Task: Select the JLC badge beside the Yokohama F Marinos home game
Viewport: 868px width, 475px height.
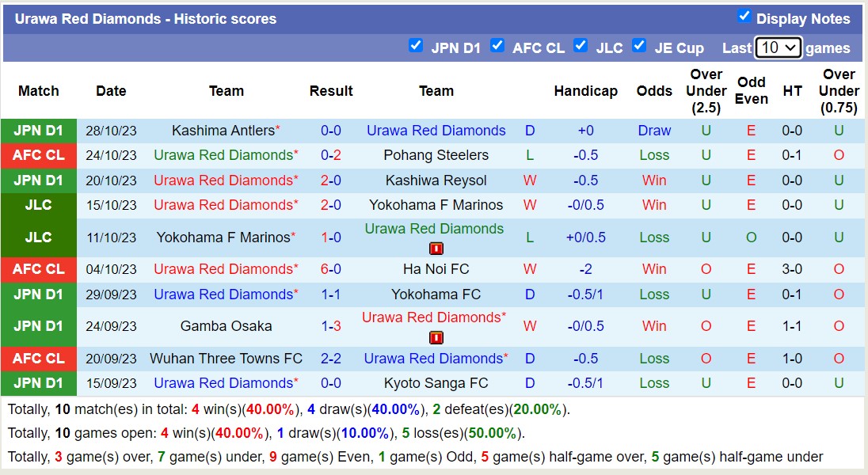Action: coord(38,237)
